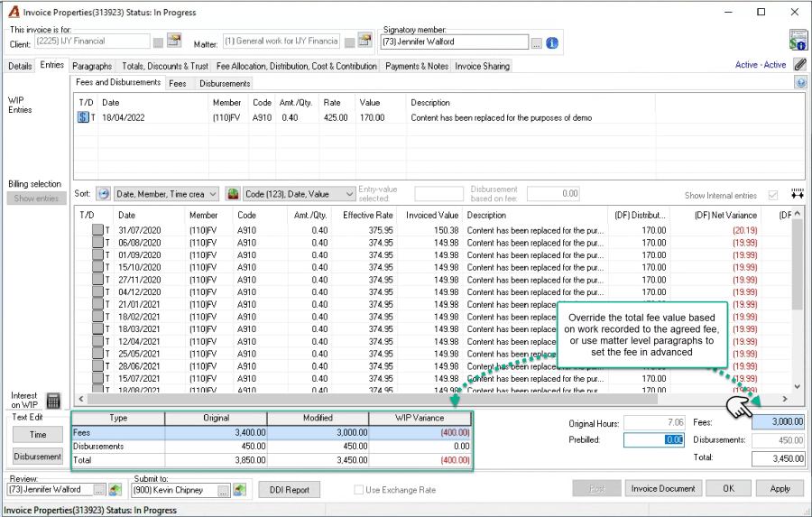
Task: Click the signatory member ellipsis browse button
Action: [x=537, y=43]
